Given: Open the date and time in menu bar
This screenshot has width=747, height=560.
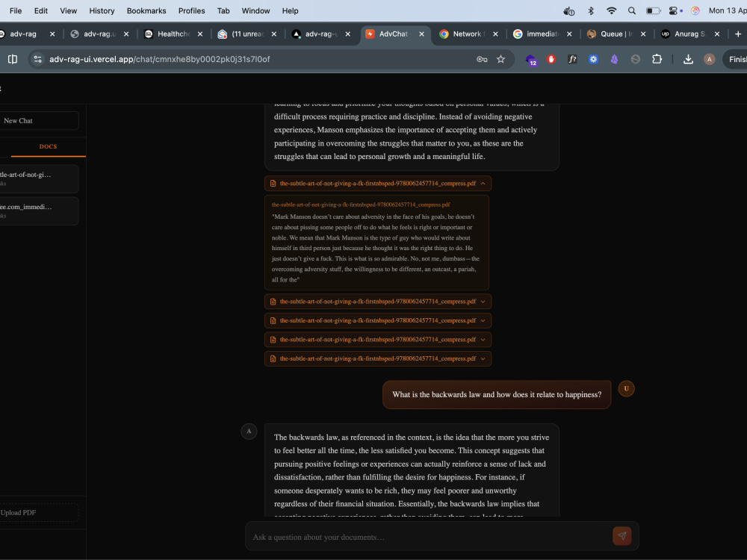Looking at the screenshot, I should click(x=728, y=10).
